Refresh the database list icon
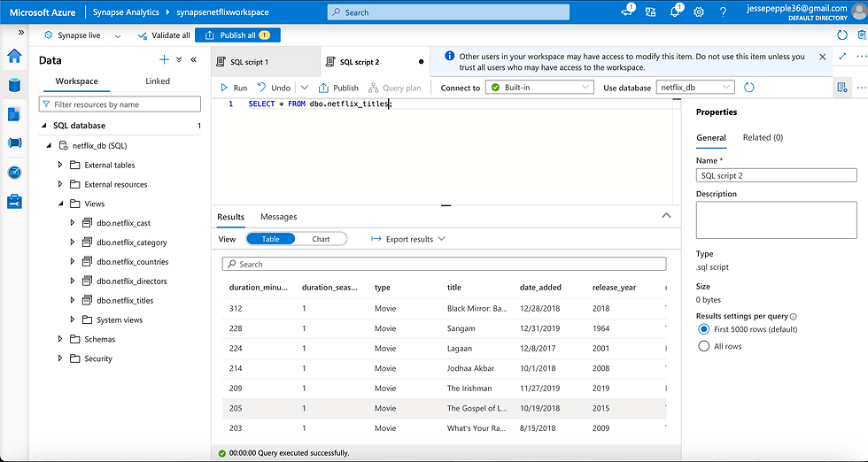Viewport: 868px width, 462px height. pos(749,88)
